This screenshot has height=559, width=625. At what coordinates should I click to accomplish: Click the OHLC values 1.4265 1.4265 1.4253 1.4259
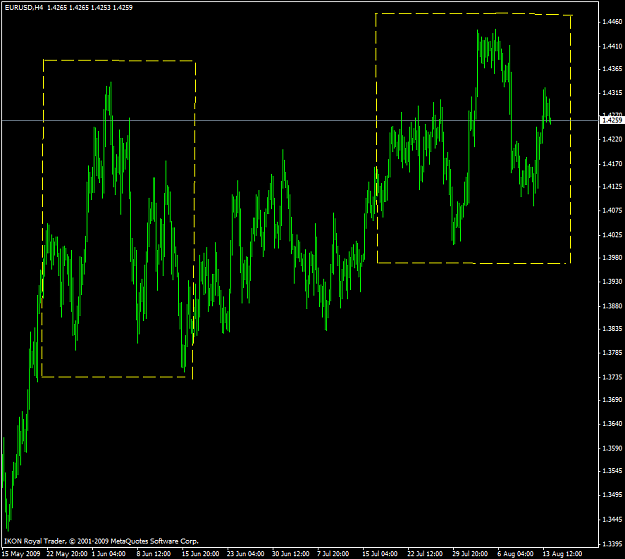pyautogui.click(x=90, y=8)
